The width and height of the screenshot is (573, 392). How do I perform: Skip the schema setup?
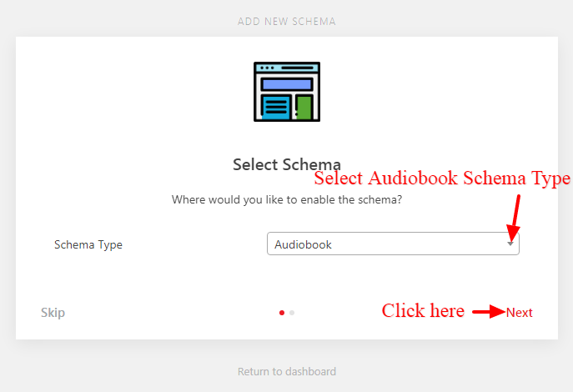tap(53, 313)
